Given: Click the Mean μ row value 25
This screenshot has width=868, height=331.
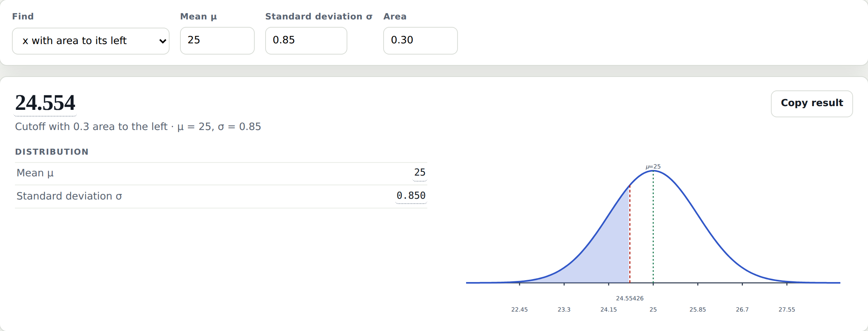Looking at the screenshot, I should [x=420, y=172].
